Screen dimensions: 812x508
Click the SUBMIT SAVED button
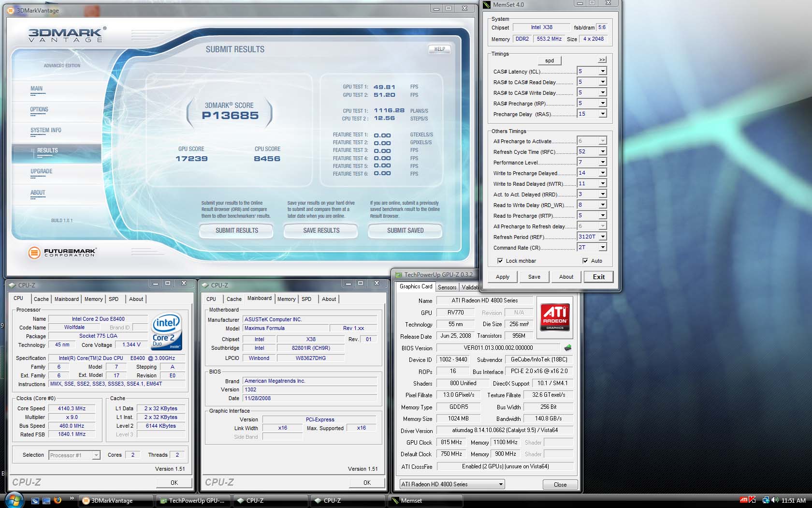405,231
